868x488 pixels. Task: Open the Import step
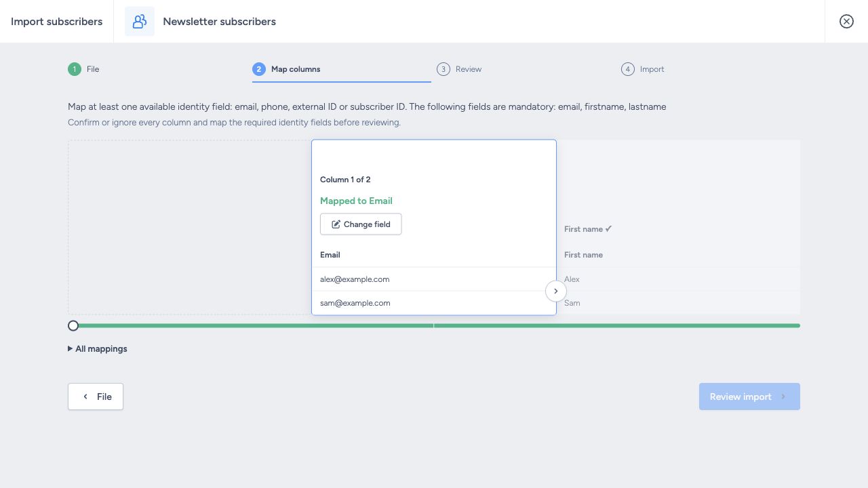643,69
